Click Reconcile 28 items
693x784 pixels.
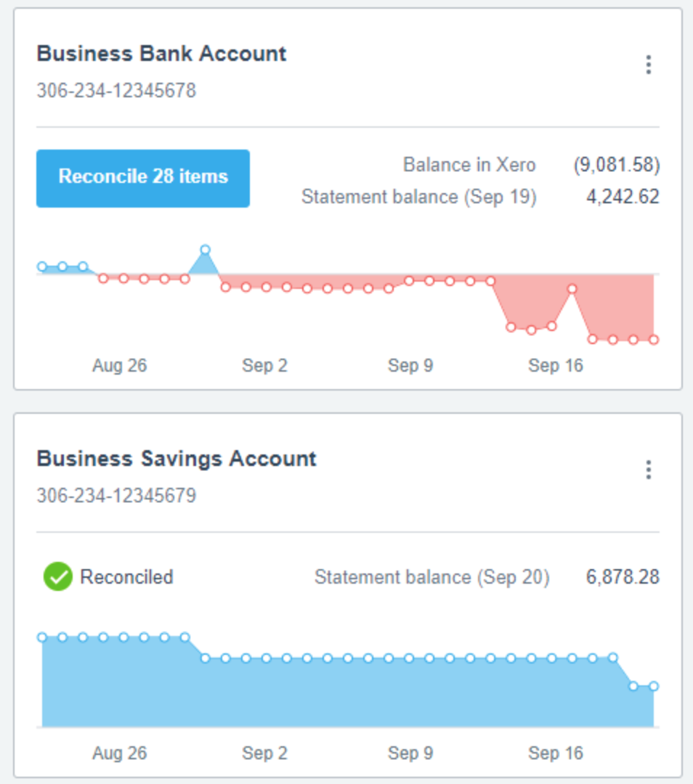pos(142,176)
